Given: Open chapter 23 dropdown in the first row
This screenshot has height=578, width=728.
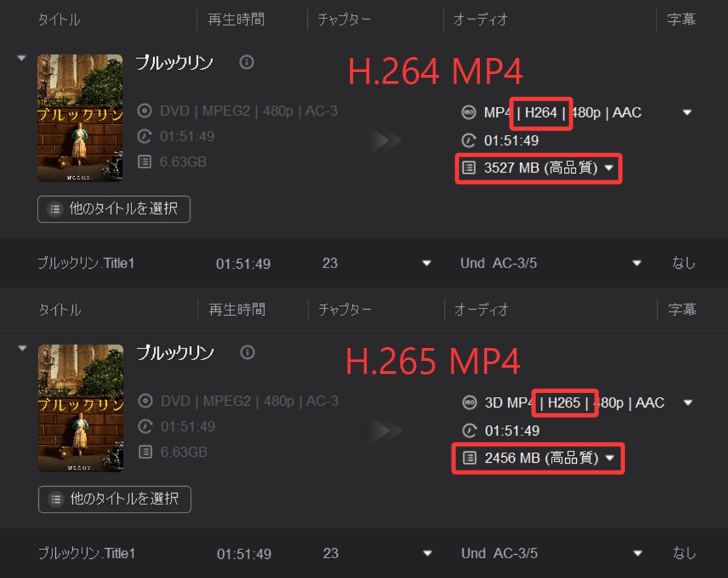Looking at the screenshot, I should pos(426,263).
